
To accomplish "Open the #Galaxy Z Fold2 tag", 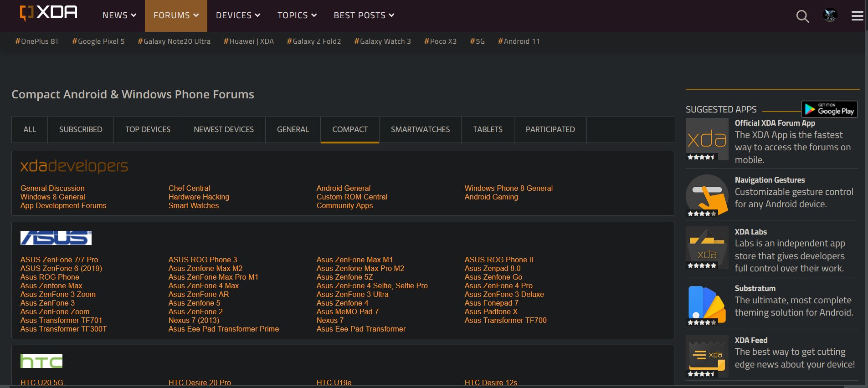I will point(314,41).
